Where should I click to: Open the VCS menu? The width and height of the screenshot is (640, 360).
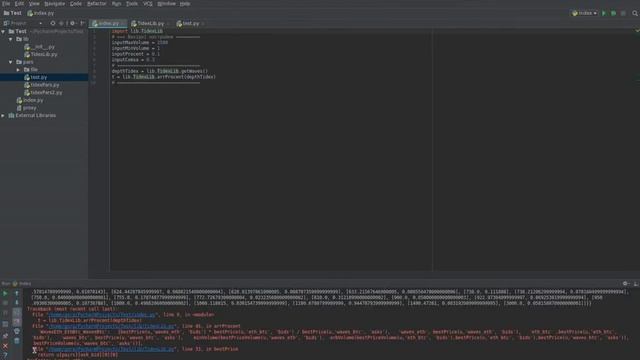point(148,4)
